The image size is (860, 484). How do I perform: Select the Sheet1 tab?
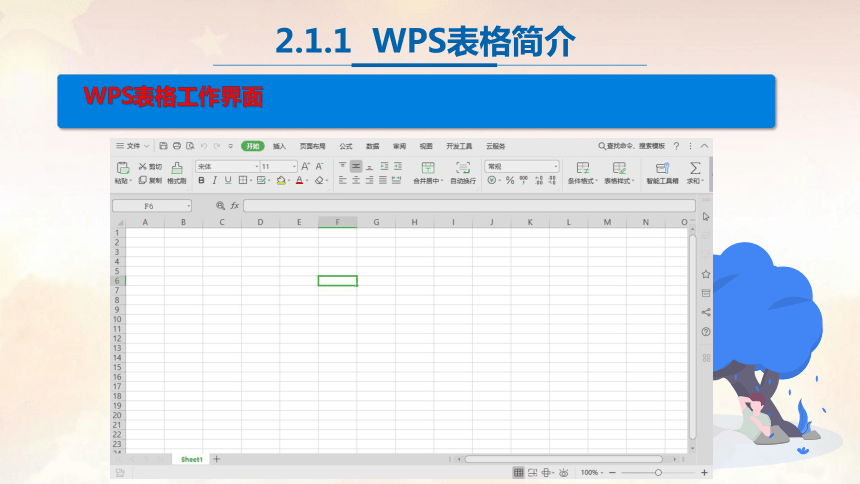191,459
